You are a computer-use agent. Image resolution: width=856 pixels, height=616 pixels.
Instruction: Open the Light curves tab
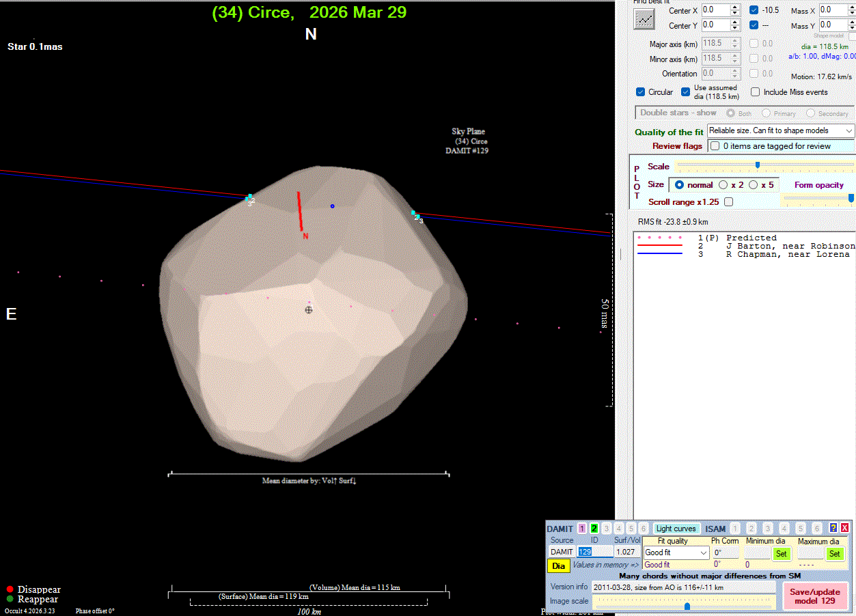pyautogui.click(x=676, y=529)
